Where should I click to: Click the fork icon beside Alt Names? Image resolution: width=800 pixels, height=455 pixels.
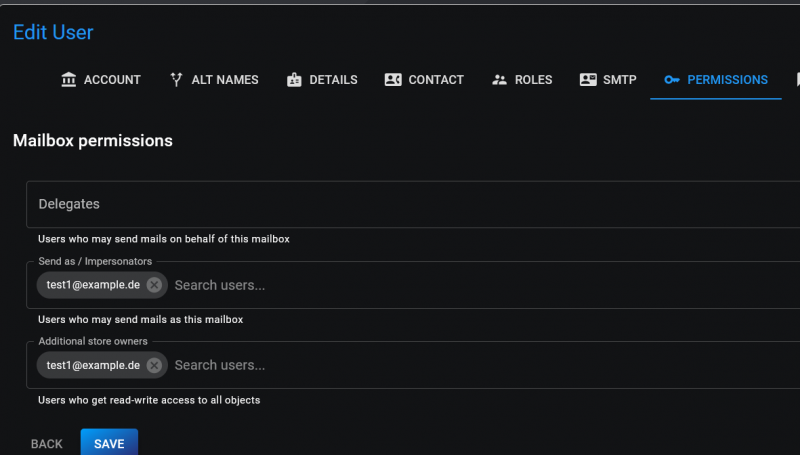coord(176,80)
